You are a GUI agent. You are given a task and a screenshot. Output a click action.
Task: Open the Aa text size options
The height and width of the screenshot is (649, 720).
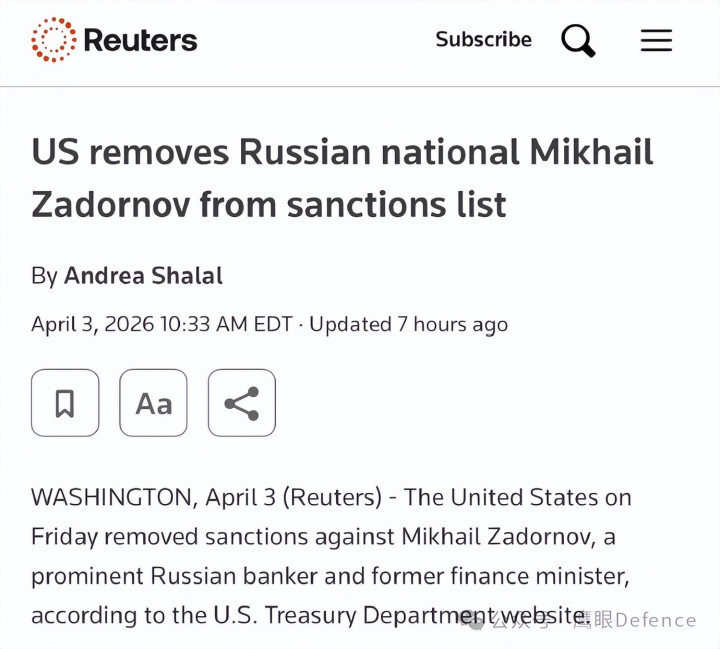click(x=153, y=403)
